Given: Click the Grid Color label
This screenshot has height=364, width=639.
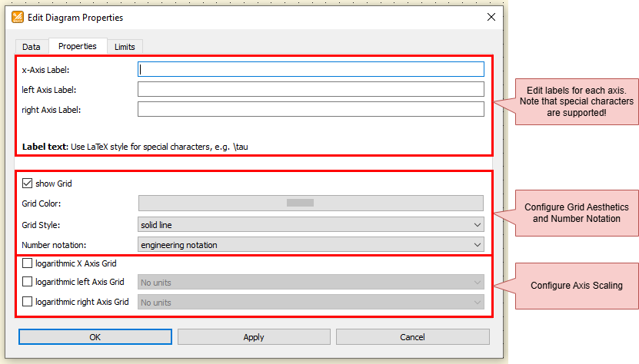Looking at the screenshot, I should 42,204.
